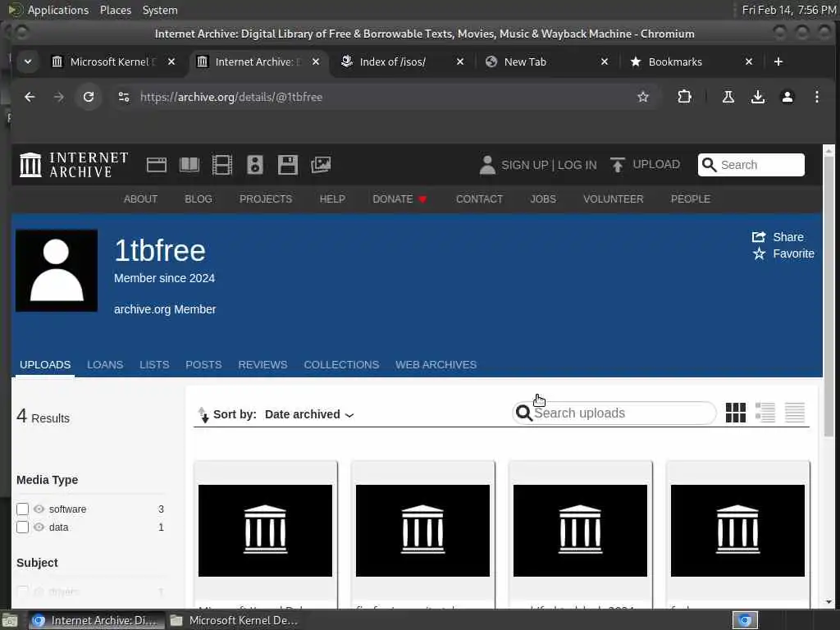Expand the Chromium tab search dropdown
The image size is (840, 630).
coord(28,62)
